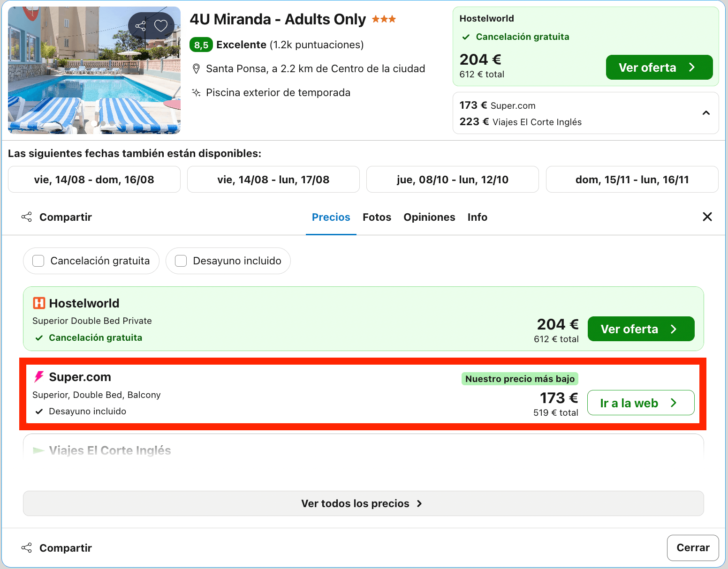Click Santa Ponsa location text
Image resolution: width=728 pixels, height=569 pixels.
(316, 69)
